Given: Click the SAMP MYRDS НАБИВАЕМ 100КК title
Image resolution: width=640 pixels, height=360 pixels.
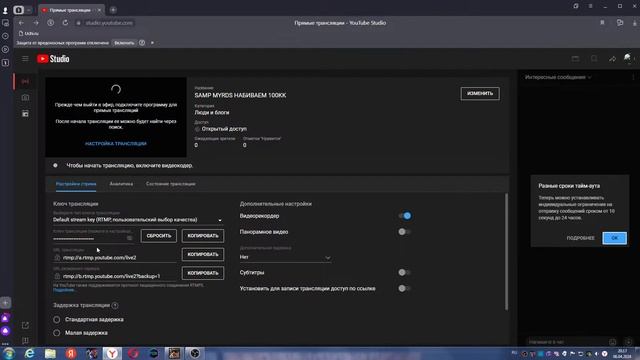Looking at the screenshot, I should [240, 95].
